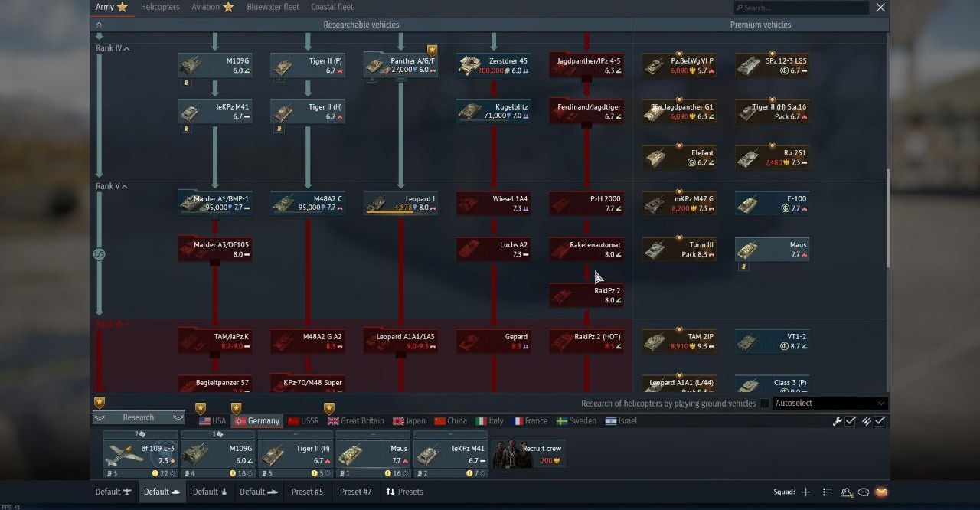Open the mail envelope icon

[x=880, y=492]
